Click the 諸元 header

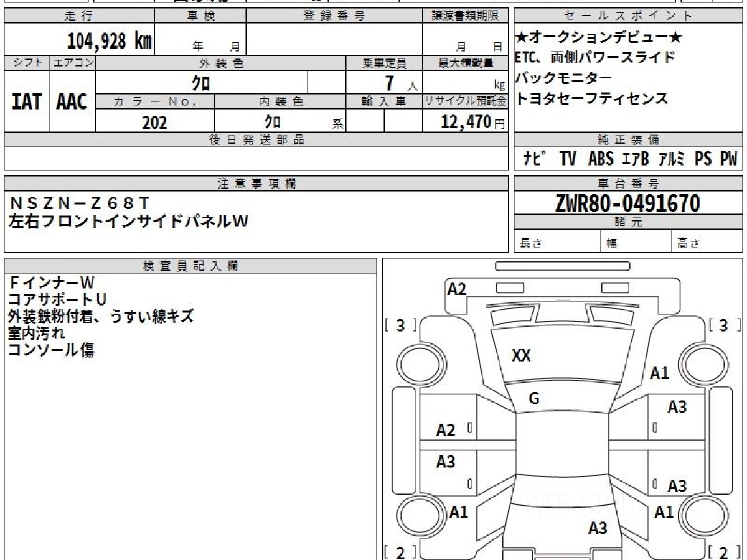[627, 222]
